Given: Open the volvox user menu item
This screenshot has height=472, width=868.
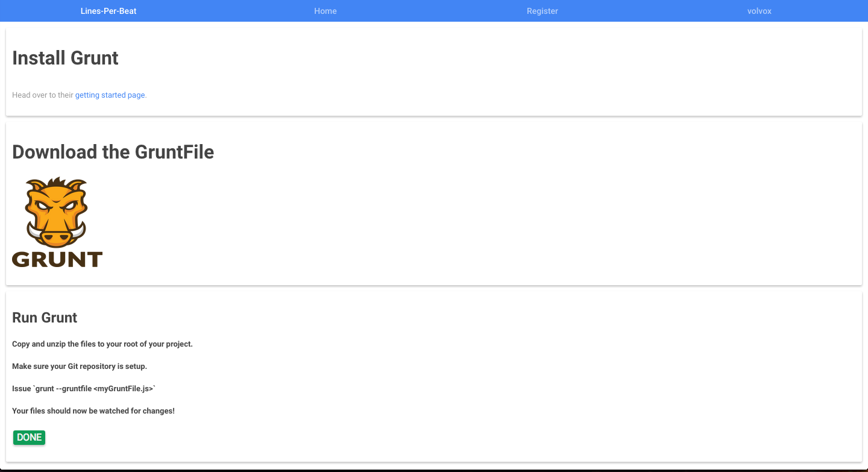Looking at the screenshot, I should tap(759, 11).
